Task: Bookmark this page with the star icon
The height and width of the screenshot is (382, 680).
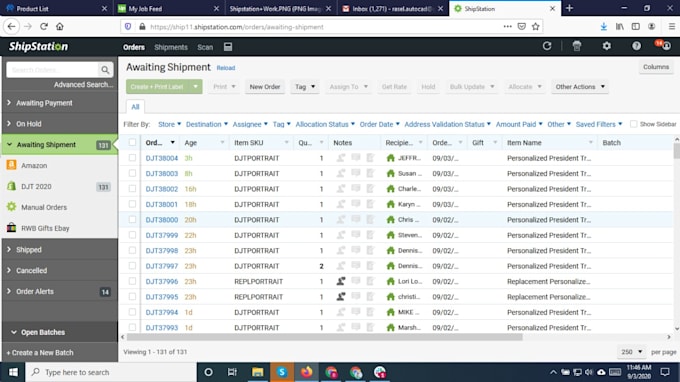Action: click(x=536, y=26)
